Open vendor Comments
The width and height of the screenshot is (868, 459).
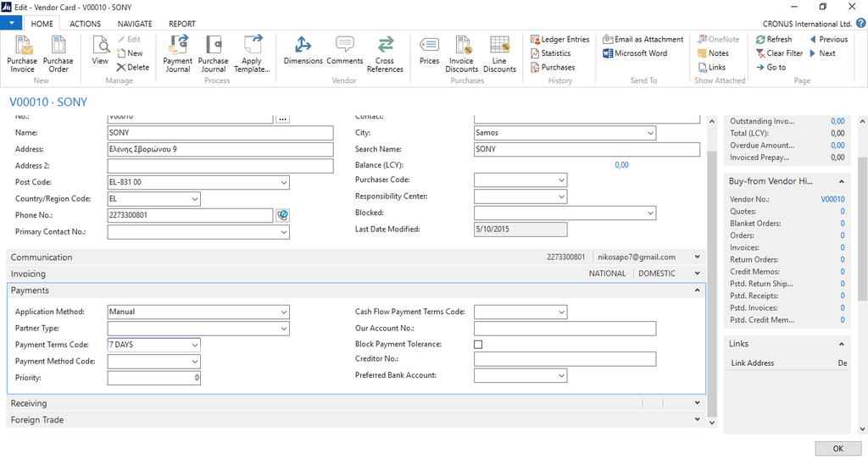(345, 51)
